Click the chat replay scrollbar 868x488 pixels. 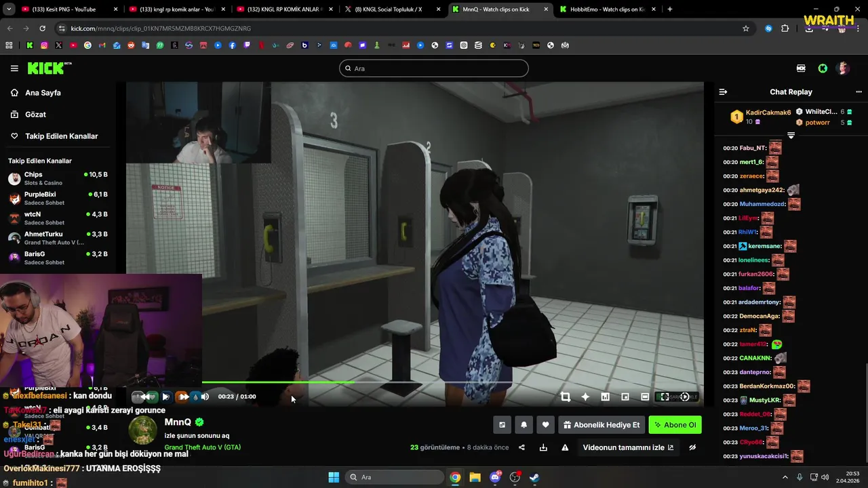click(x=865, y=413)
